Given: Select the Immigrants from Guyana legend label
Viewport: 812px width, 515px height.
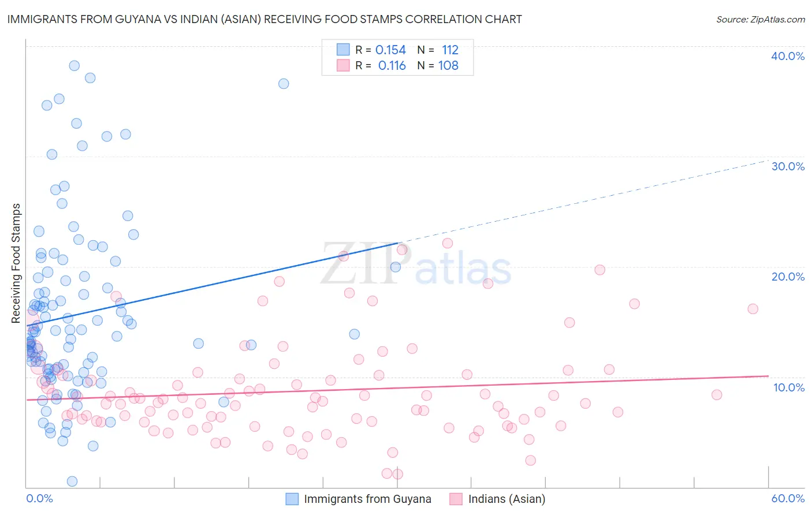Looking at the screenshot, I should [367, 499].
